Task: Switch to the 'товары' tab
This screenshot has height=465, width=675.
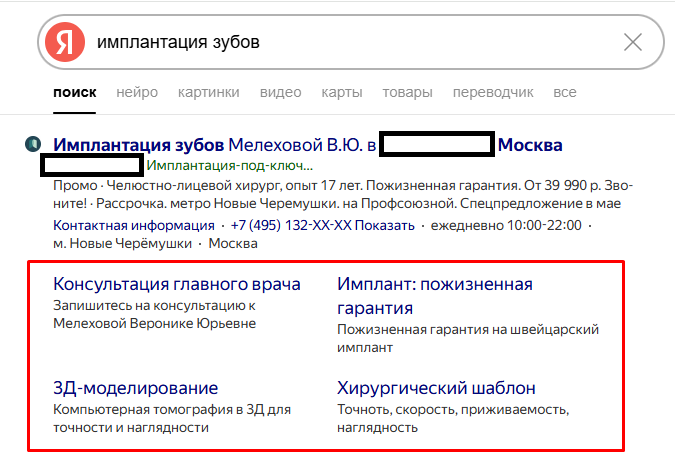Action: point(407,92)
